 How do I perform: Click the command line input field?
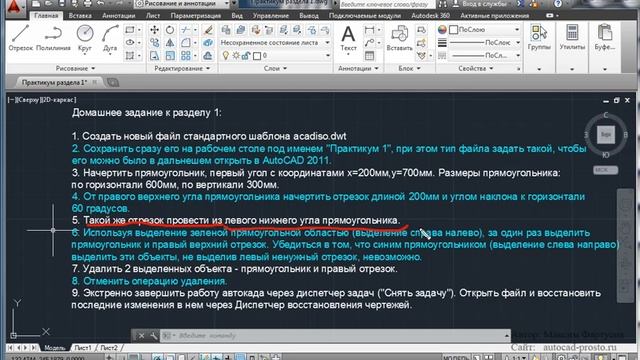click(335, 336)
